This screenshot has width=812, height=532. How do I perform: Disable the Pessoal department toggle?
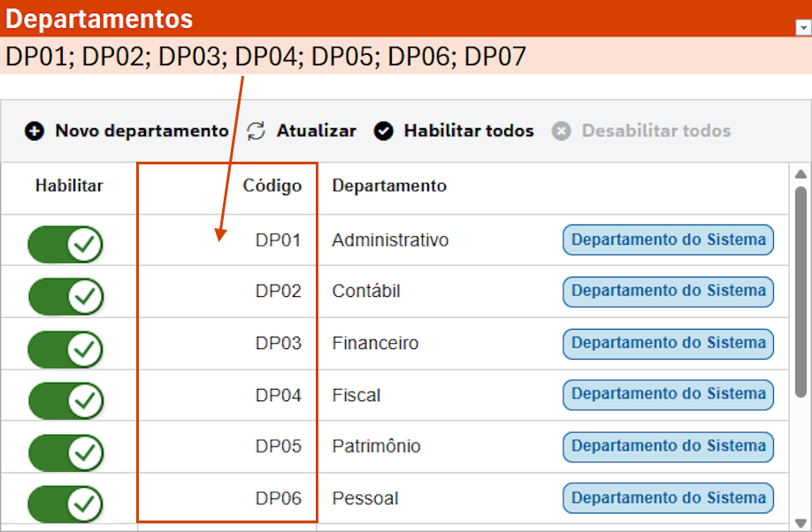65,504
